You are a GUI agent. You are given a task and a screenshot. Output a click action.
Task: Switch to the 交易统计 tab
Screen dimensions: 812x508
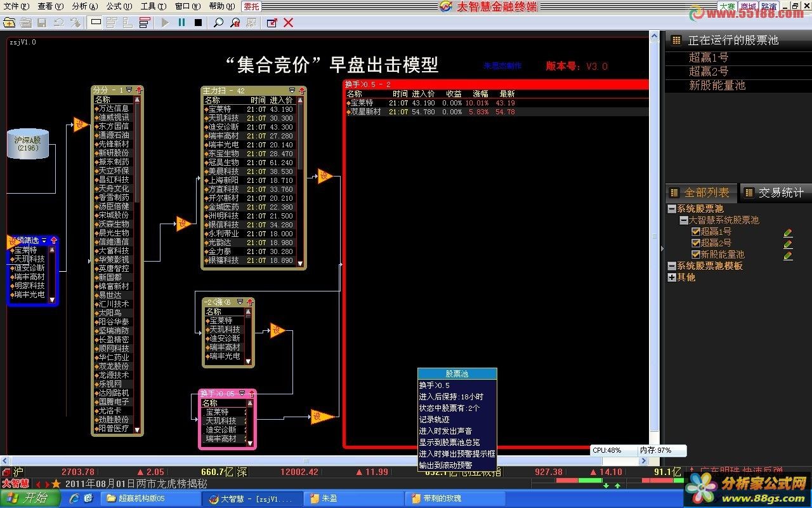tap(775, 192)
